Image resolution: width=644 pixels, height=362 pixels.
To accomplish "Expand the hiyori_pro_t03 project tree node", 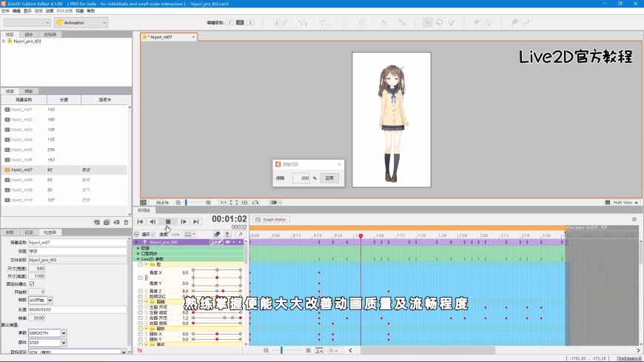I will click(x=4, y=41).
